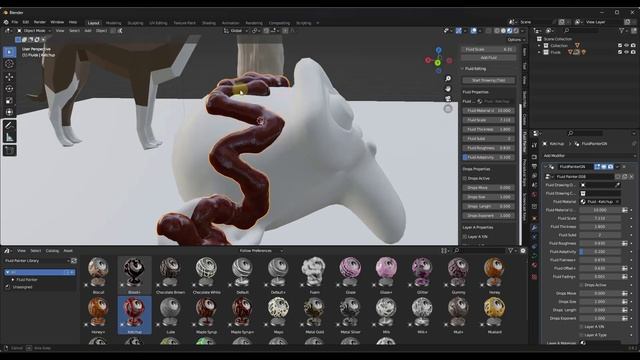Open the Render properties tab icon
This screenshot has height=360, width=640.
click(x=534, y=157)
